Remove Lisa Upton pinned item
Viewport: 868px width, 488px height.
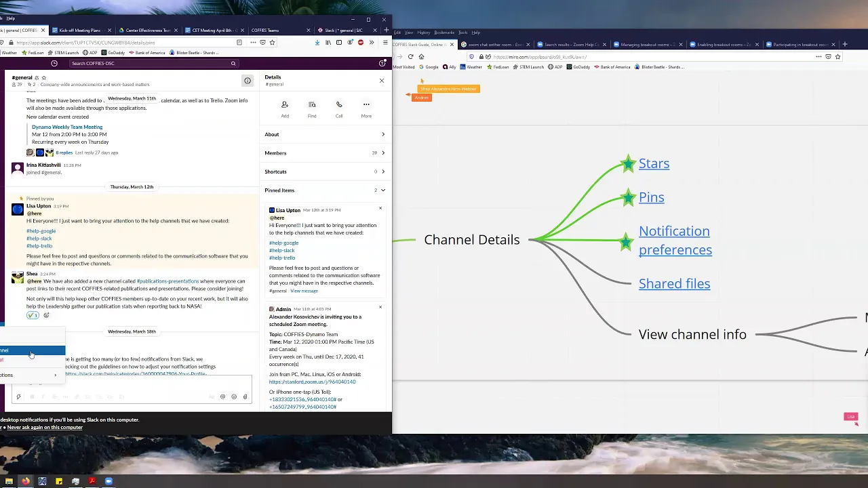[x=380, y=208]
